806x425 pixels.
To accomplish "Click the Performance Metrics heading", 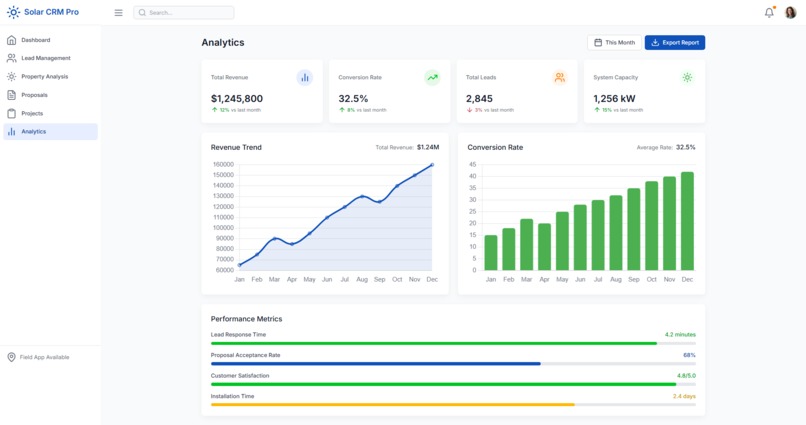I will [x=246, y=319].
